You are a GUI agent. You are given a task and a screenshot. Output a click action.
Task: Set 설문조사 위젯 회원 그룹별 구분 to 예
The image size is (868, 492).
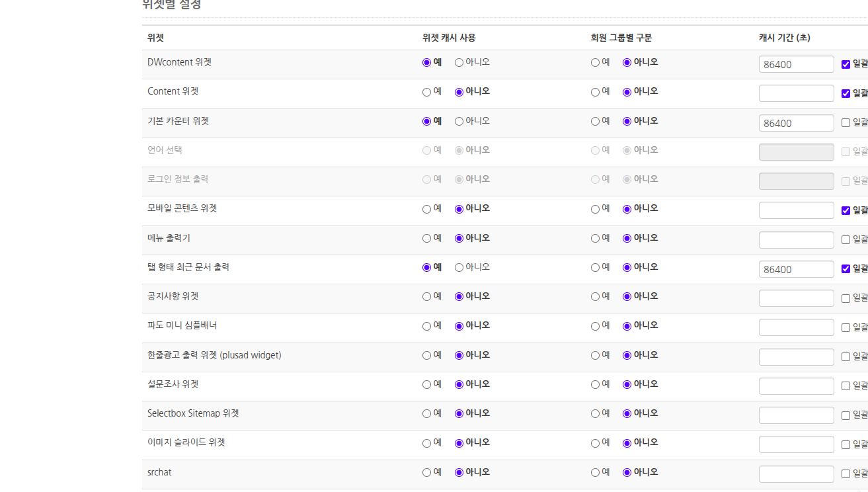[595, 385]
